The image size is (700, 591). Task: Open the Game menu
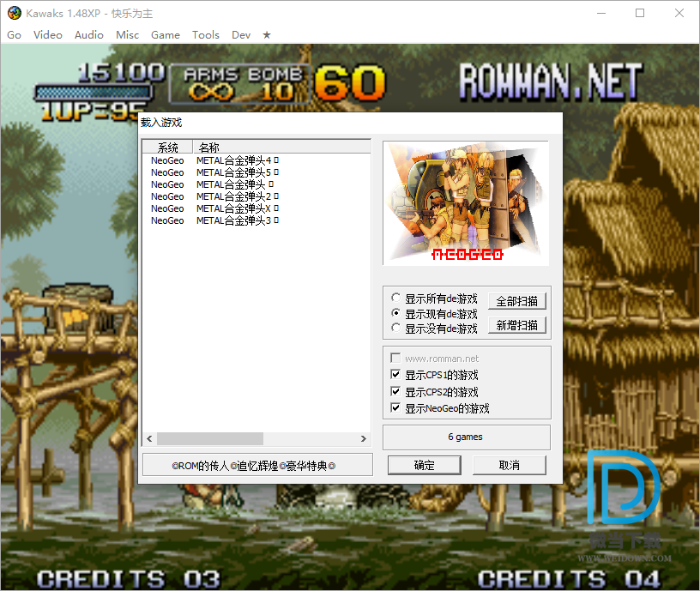pyautogui.click(x=166, y=35)
